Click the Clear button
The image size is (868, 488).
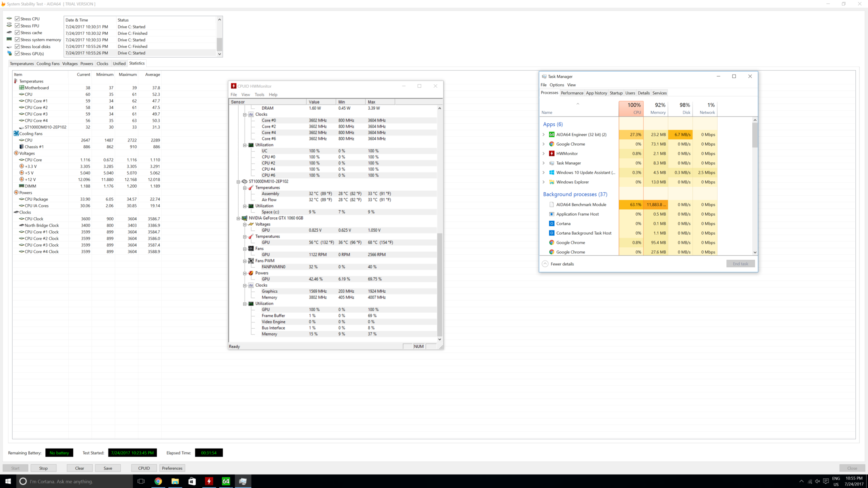pyautogui.click(x=80, y=468)
